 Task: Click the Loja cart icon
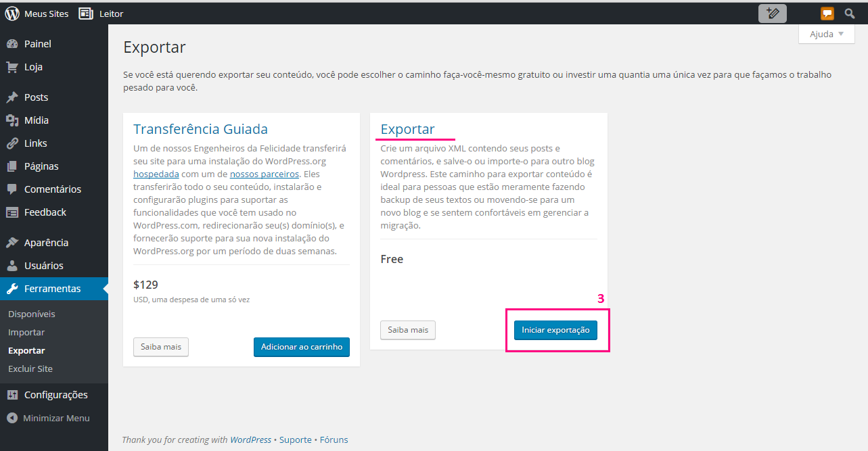pos(12,67)
